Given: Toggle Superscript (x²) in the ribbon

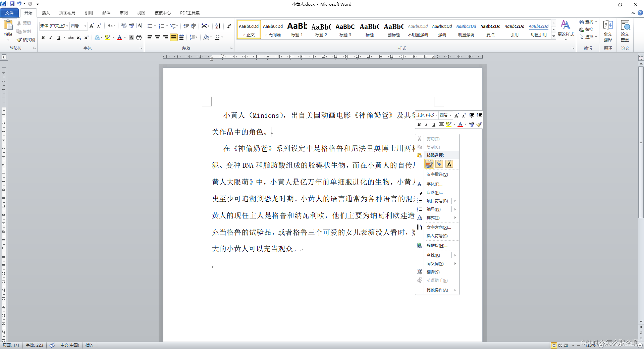Looking at the screenshot, I should click(x=86, y=38).
